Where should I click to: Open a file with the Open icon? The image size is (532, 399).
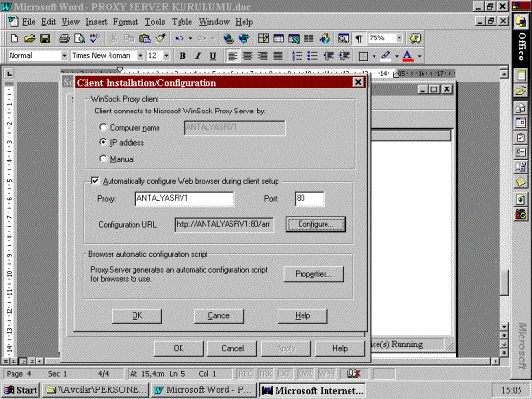(x=30, y=38)
